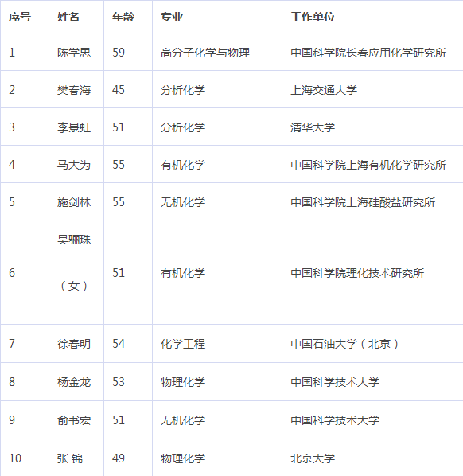Select 李景虹 in row 3
This screenshot has width=463, height=476.
coord(74,127)
